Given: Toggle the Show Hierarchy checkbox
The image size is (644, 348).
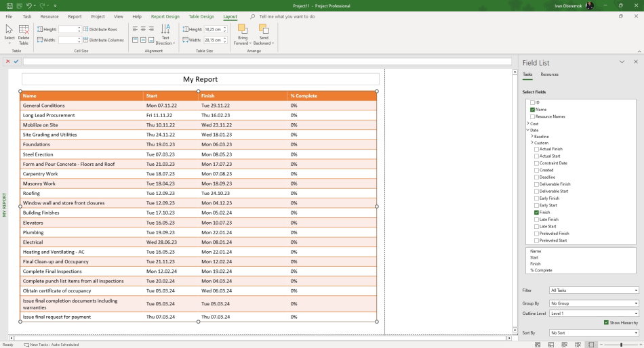Looking at the screenshot, I should click(x=606, y=322).
